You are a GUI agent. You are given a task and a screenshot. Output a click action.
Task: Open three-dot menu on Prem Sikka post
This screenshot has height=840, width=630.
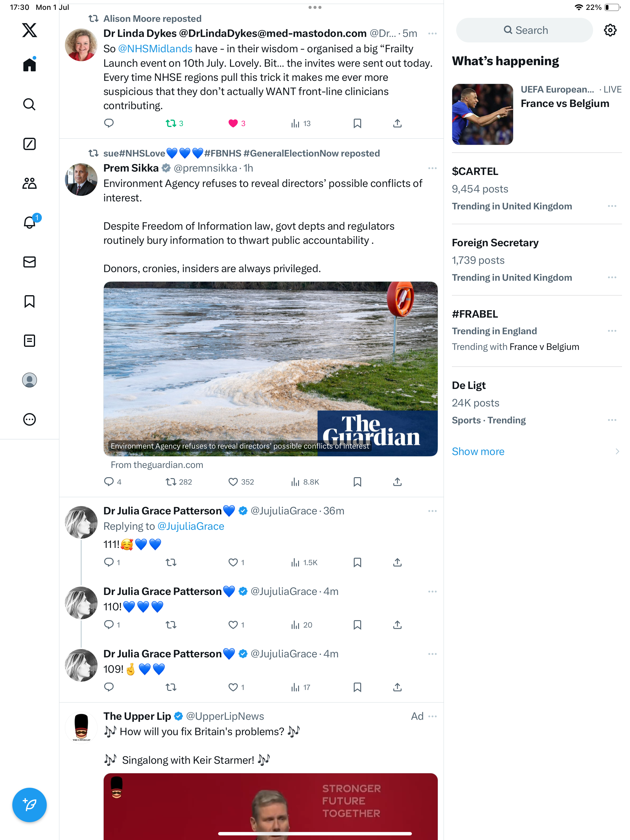coord(432,168)
